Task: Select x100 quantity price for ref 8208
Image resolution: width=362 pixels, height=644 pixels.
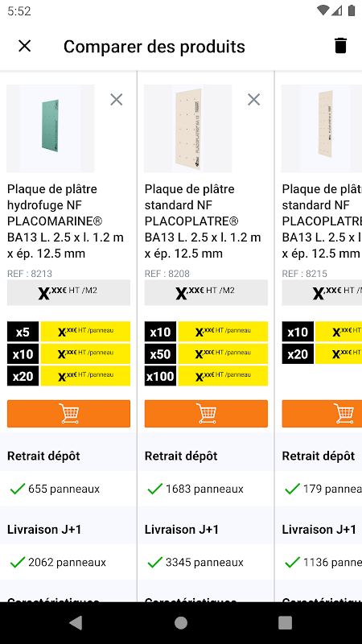Action: click(206, 376)
